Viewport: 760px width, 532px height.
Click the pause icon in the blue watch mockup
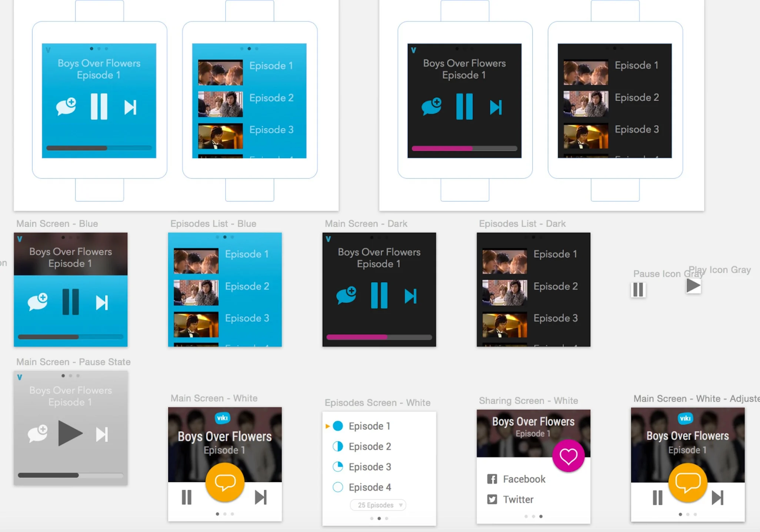[x=99, y=107]
